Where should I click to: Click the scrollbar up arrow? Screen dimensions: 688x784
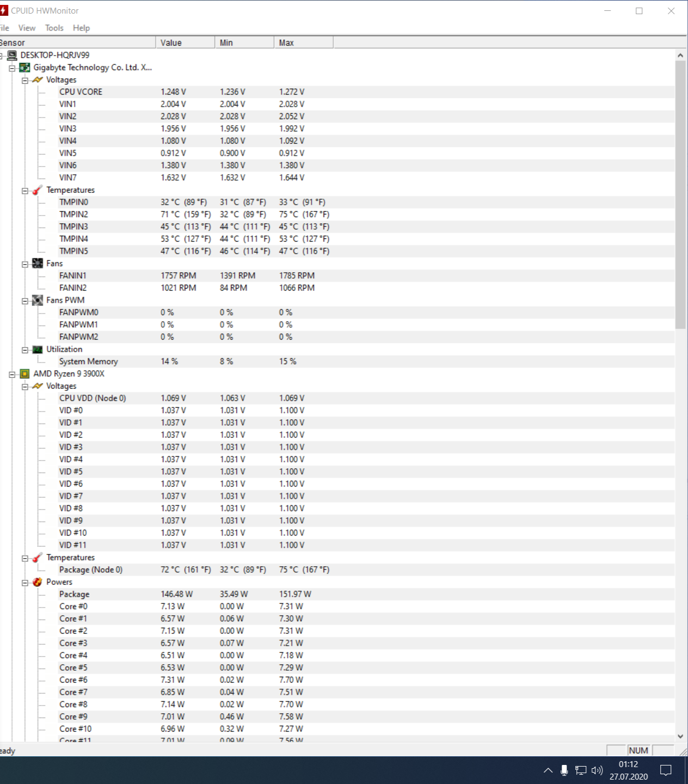(x=680, y=55)
